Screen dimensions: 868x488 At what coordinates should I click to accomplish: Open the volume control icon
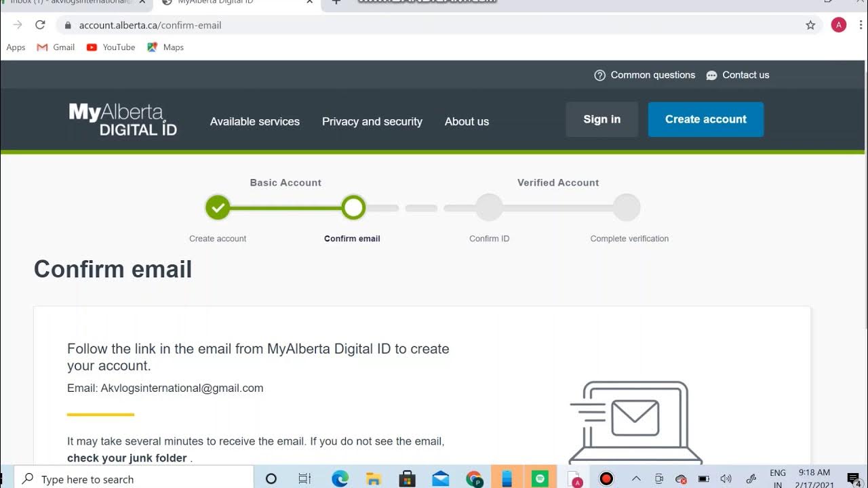tap(726, 479)
